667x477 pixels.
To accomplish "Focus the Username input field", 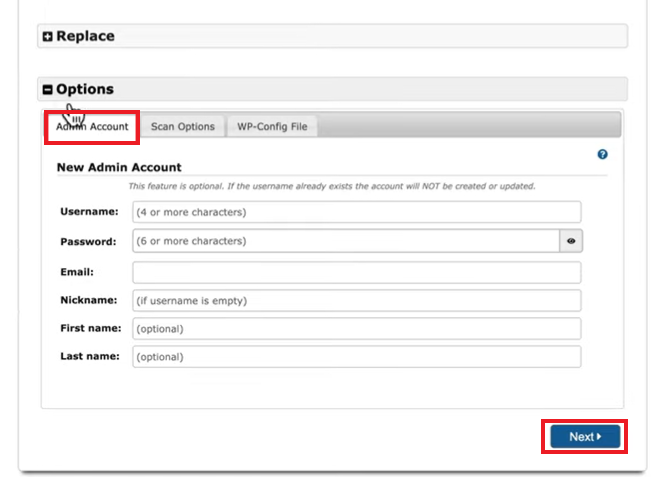I will pos(356,212).
